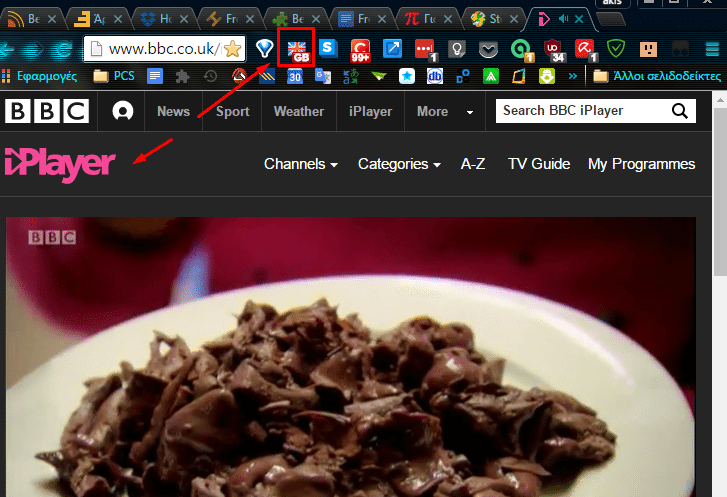Open the Άλλοι σελιδοδείκτες folder
The height and width of the screenshot is (497, 727).
657,76
